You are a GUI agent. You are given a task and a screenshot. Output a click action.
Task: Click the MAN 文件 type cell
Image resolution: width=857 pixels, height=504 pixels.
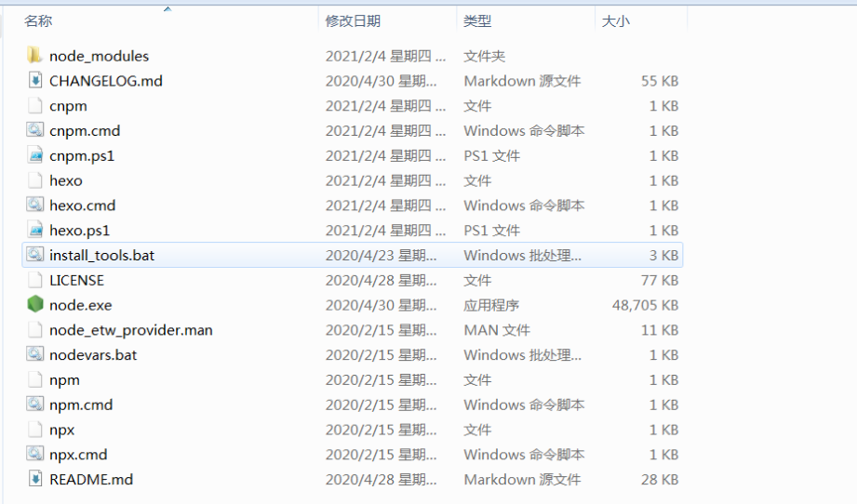pyautogui.click(x=497, y=330)
